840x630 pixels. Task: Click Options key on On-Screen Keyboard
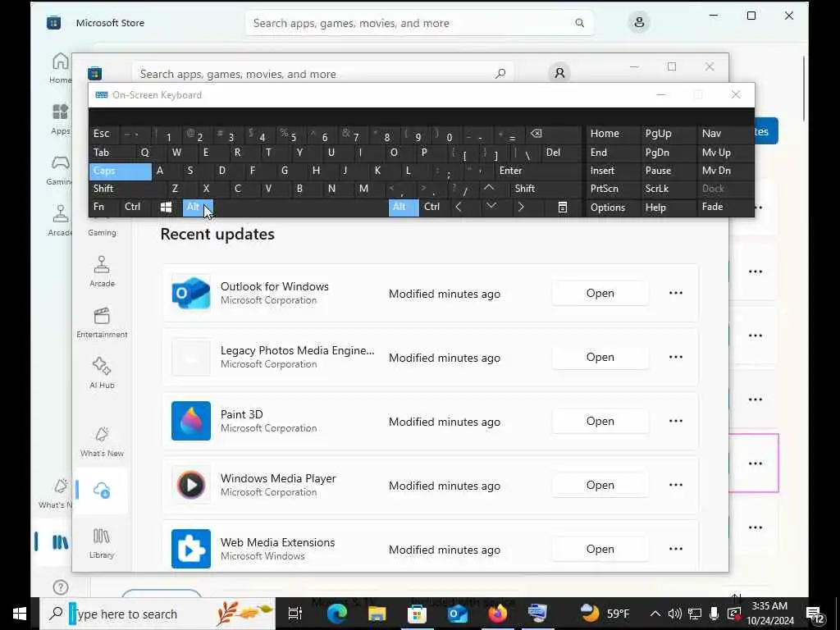tap(613, 208)
